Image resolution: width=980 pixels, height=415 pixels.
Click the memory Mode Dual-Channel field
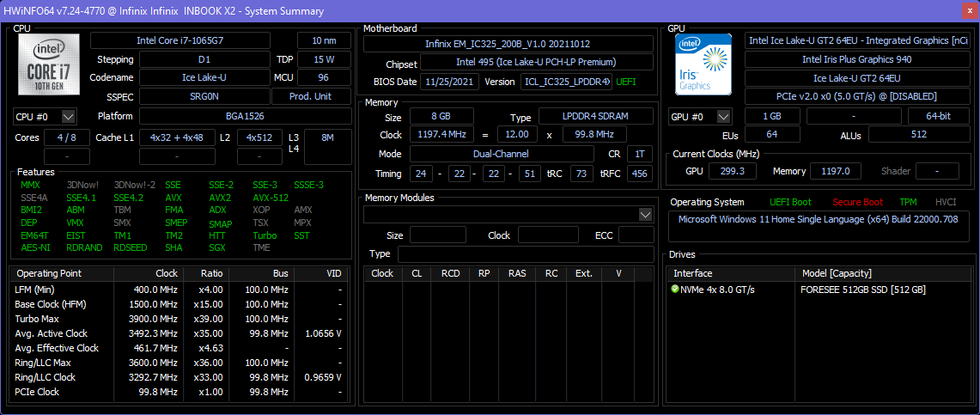(502, 154)
